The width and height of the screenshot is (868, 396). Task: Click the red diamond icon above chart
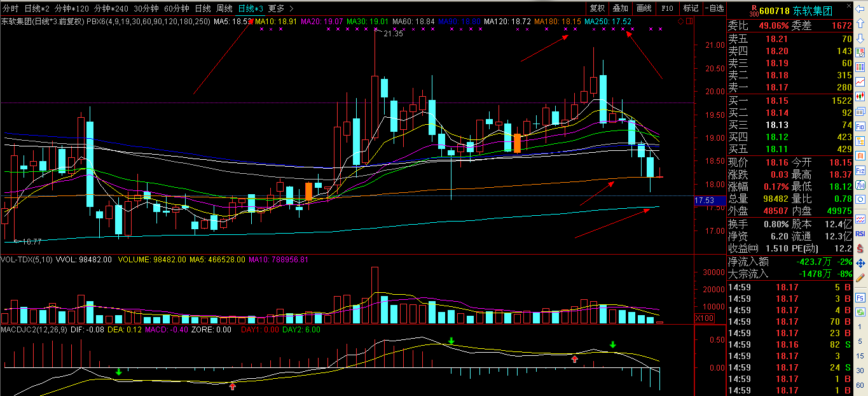[x=681, y=21]
